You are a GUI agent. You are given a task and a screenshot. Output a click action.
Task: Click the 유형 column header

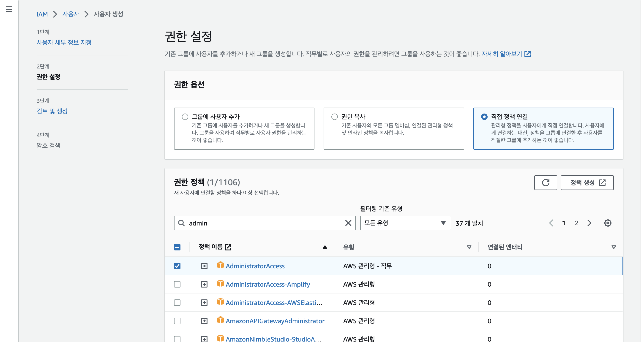click(349, 247)
